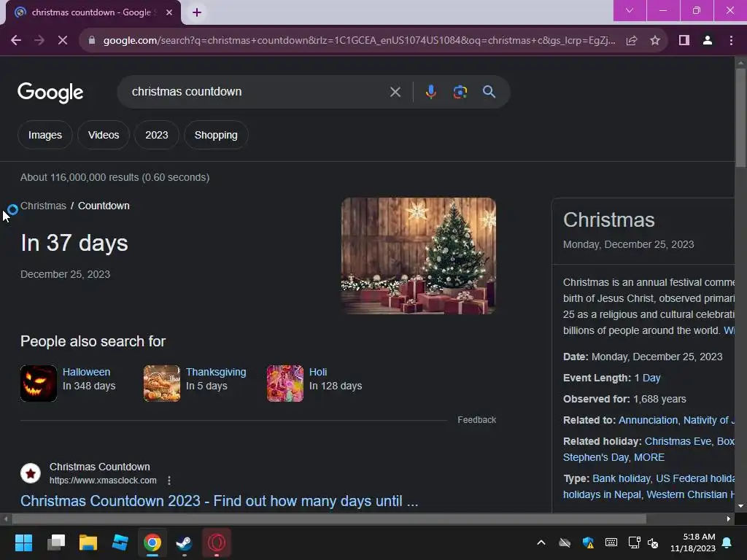This screenshot has width=747, height=560.
Task: Bookmark this page with the star icon
Action: 655,41
